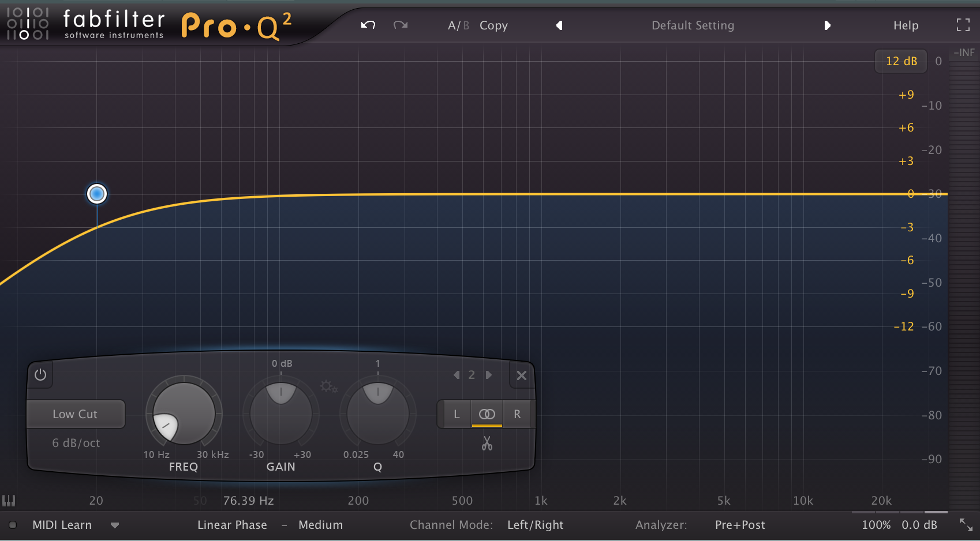Open the gain settings gear icon
Viewport: 980px width, 541px height.
[x=328, y=386]
